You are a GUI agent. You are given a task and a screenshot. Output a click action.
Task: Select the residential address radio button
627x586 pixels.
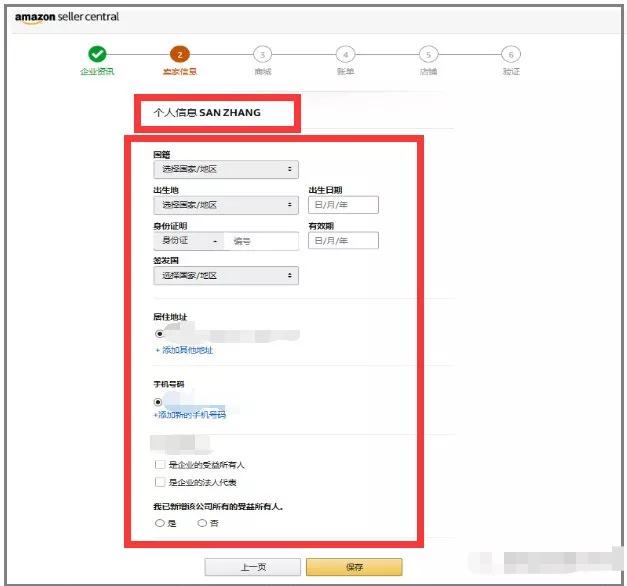tap(160, 334)
